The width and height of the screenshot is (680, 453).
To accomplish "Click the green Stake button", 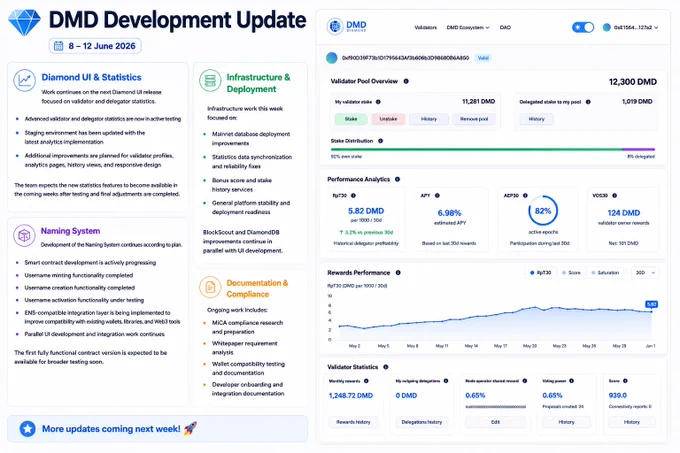I will point(351,119).
